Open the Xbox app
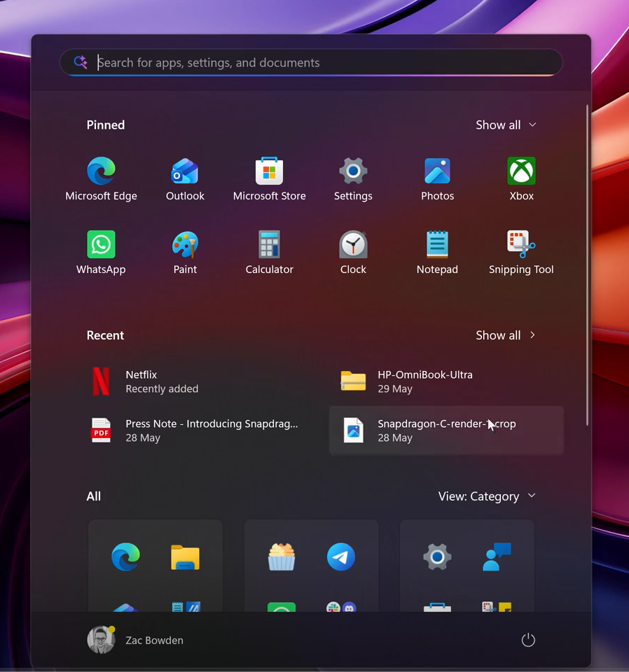The width and height of the screenshot is (629, 672). (x=521, y=178)
